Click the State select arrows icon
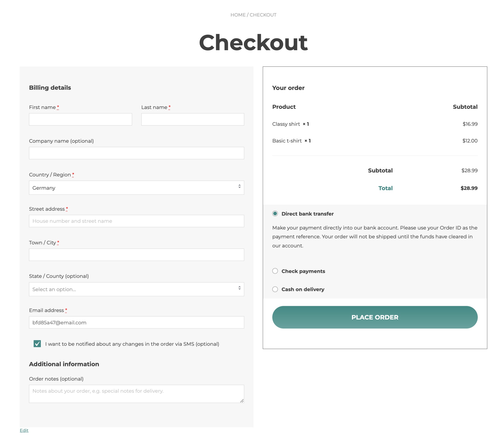 point(239,288)
